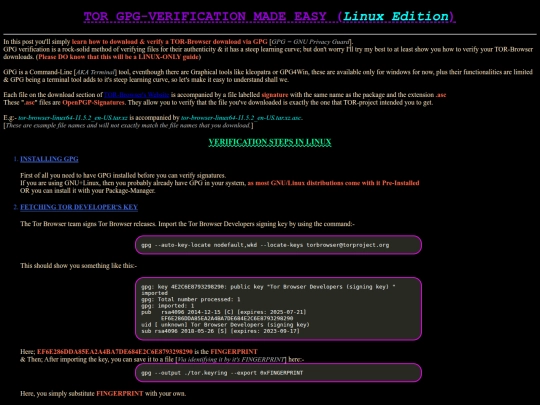Viewport: 540px width, 405px height.
Task: Click the VERIFICATION STEPS IN LINUX heading
Action: pyautogui.click(x=270, y=142)
